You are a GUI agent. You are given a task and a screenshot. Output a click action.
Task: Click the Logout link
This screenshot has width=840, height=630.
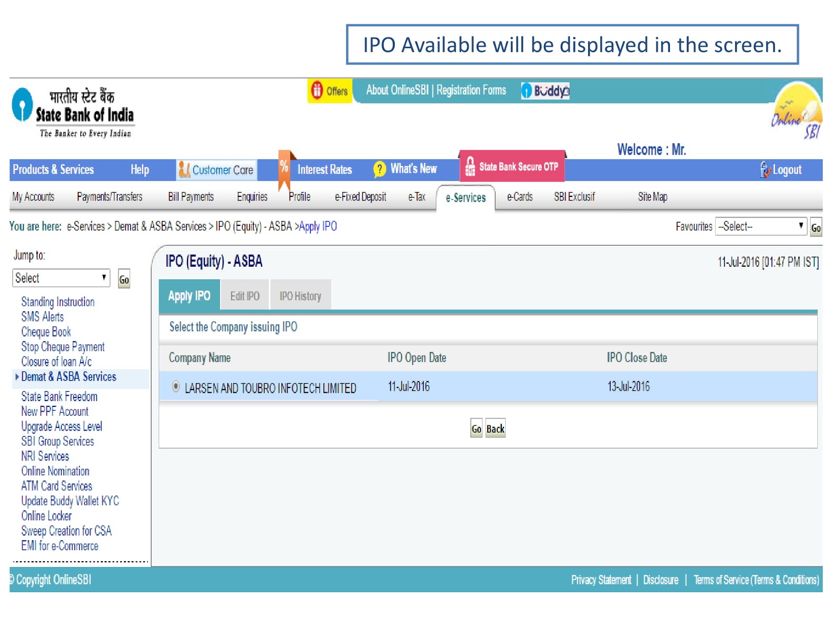pos(787,170)
